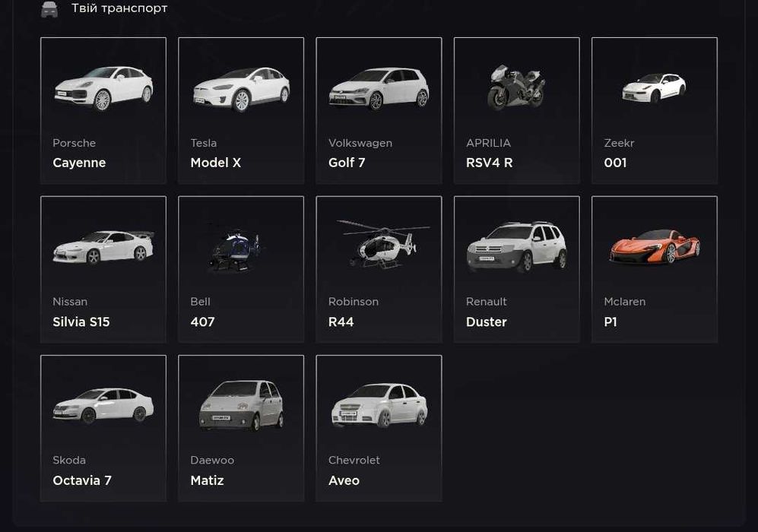This screenshot has height=532, width=758.
Task: Click the Matiz model name
Action: tap(207, 480)
